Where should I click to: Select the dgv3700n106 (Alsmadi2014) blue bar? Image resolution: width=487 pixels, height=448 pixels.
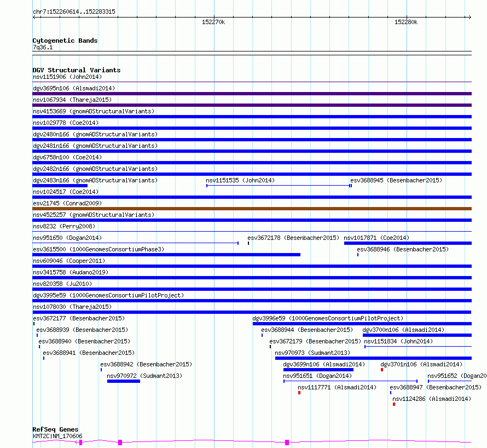417,335
